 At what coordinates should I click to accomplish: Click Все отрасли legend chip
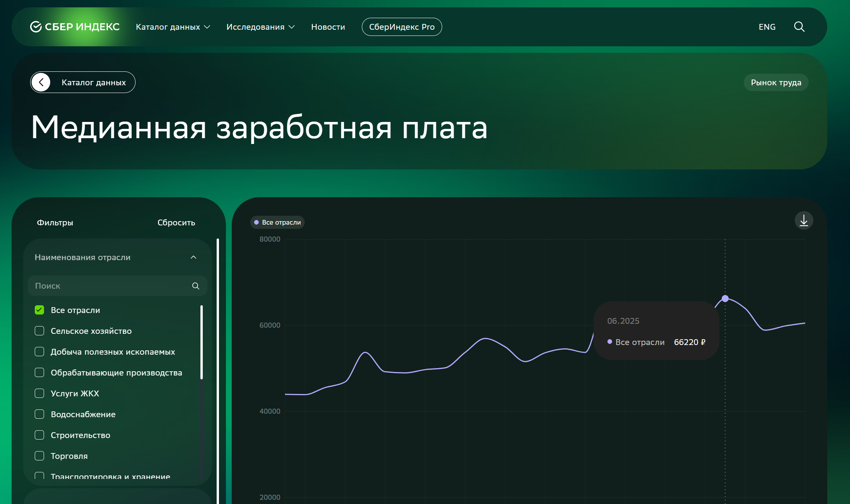[x=277, y=222]
